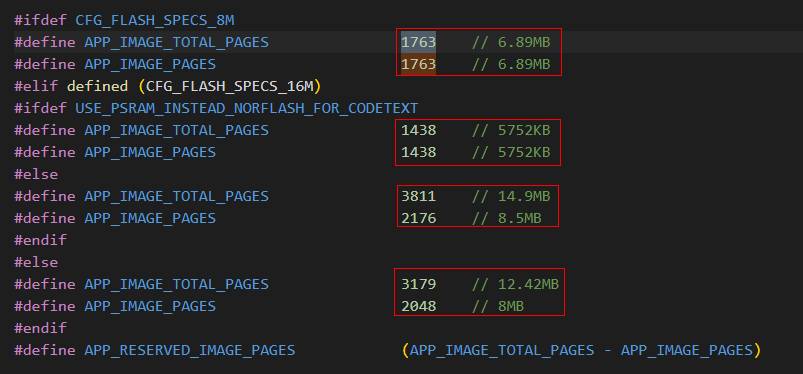
Task: Click 1763 on the APP_IMAGE_TOTAL_PAGES line
Action: (418, 42)
